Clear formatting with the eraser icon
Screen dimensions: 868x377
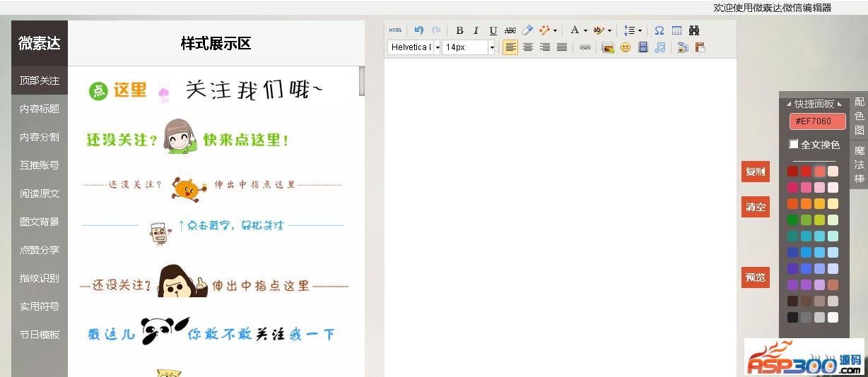pos(527,30)
